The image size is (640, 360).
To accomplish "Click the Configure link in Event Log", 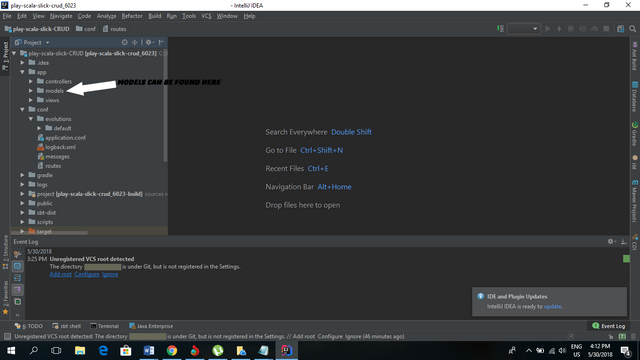I will 87,274.
